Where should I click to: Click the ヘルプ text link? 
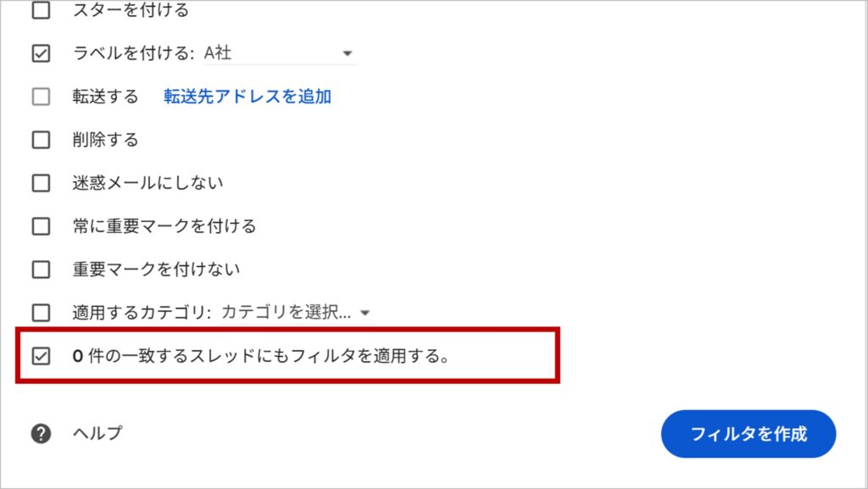click(x=97, y=434)
